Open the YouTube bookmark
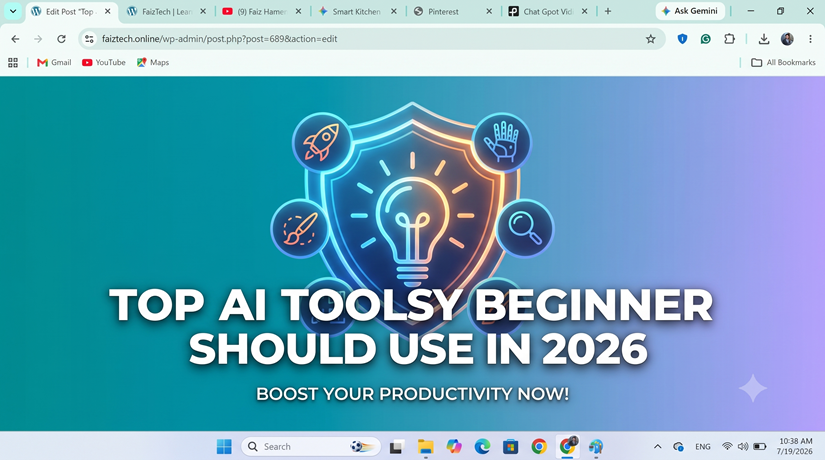This screenshot has width=825, height=460. [104, 63]
